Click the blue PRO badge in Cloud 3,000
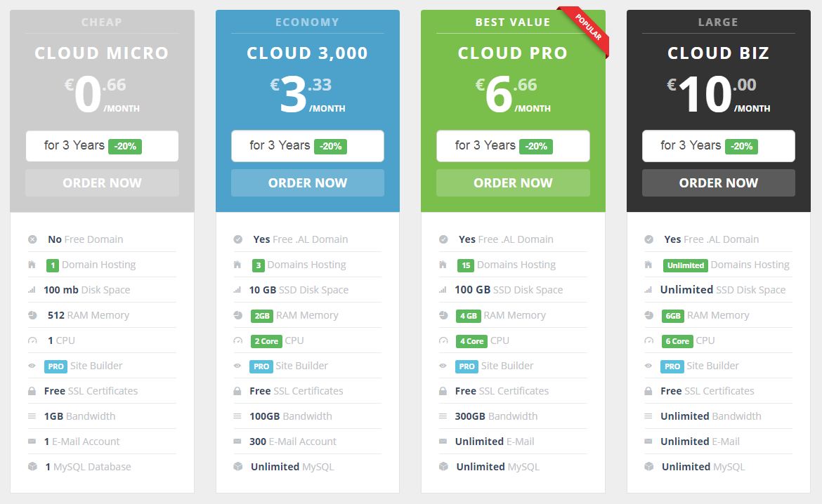Image resolution: width=822 pixels, height=504 pixels. 261,366
